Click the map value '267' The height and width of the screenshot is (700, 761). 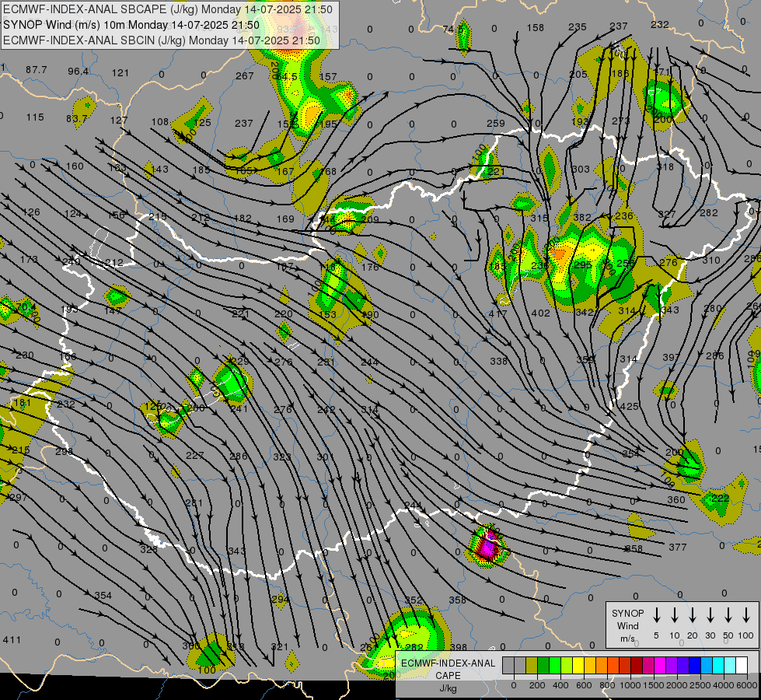[245, 75]
